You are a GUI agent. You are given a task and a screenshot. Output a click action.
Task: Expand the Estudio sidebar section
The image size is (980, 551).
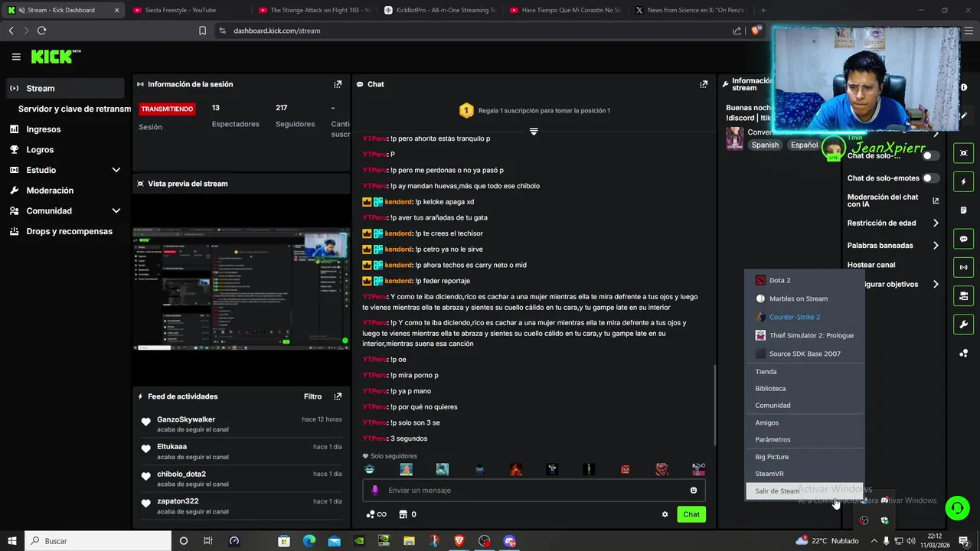click(x=116, y=170)
